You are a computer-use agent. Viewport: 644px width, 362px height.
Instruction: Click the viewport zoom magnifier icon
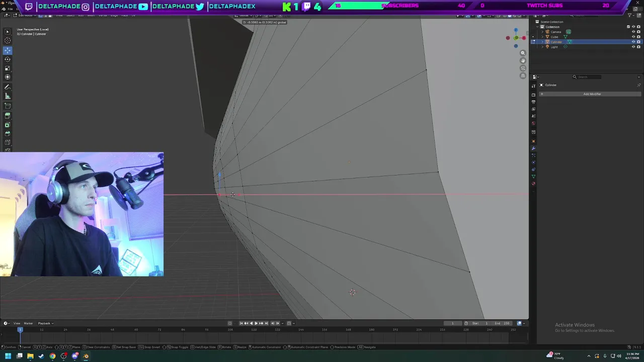523,53
